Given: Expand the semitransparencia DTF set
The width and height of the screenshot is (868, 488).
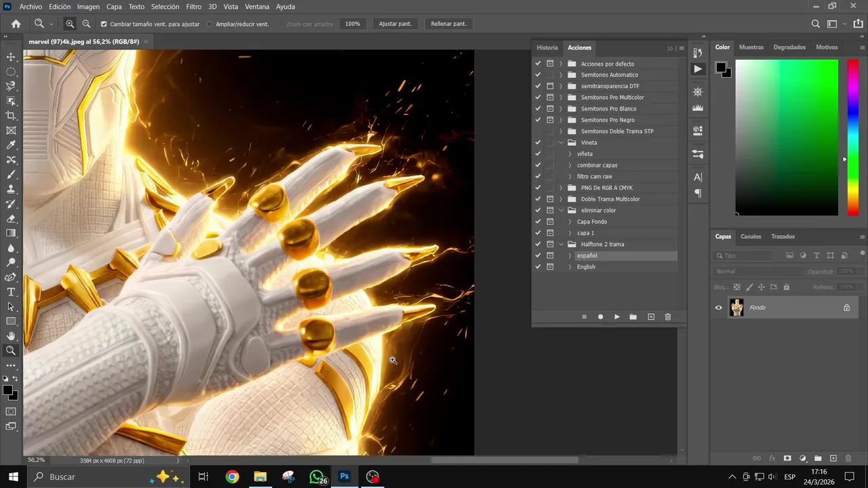Looking at the screenshot, I should click(x=561, y=86).
